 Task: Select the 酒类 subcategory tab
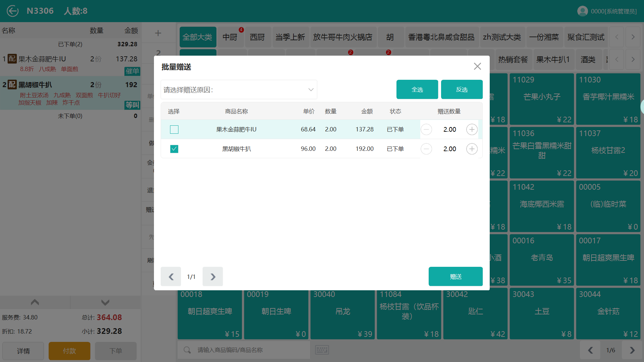(588, 59)
